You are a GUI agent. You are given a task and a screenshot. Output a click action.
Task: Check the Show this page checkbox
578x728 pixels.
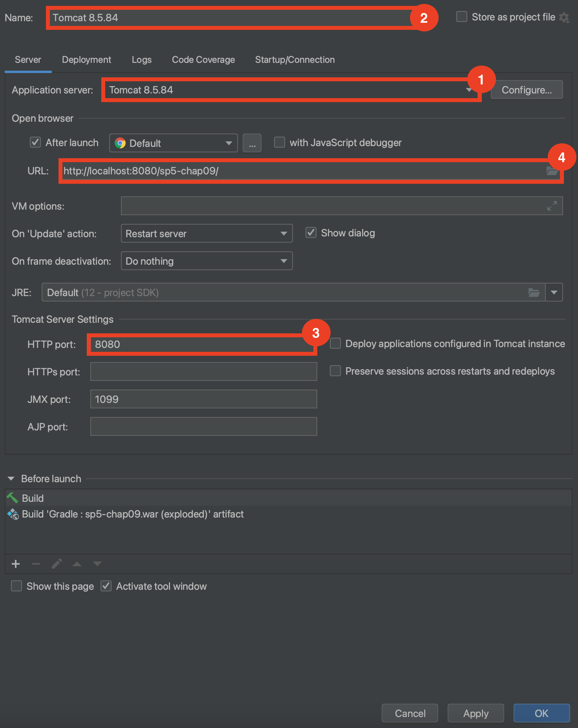(16, 586)
